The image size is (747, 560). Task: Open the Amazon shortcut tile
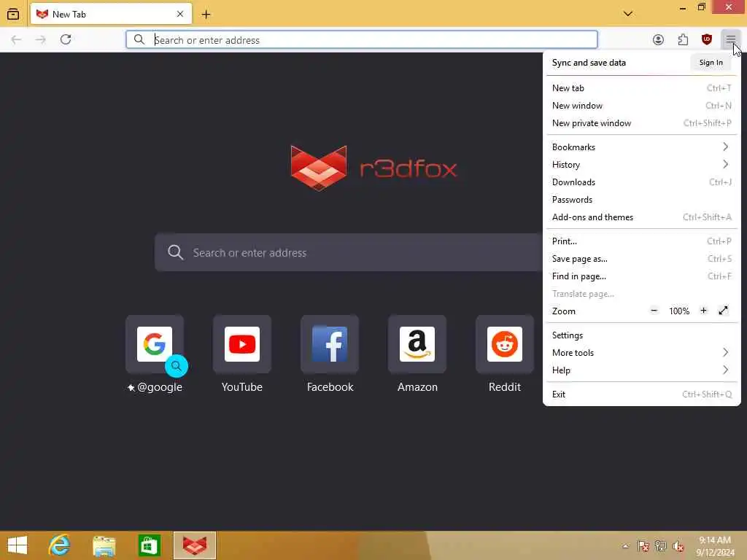pos(417,344)
